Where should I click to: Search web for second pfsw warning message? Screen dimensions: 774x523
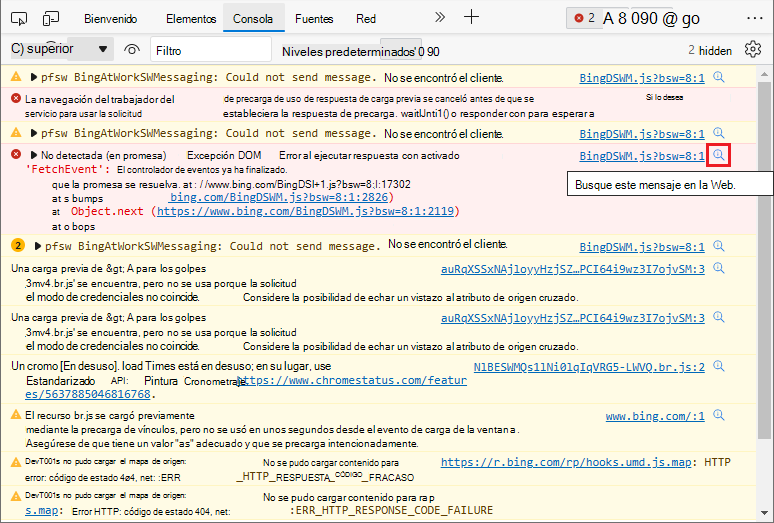[x=719, y=133]
